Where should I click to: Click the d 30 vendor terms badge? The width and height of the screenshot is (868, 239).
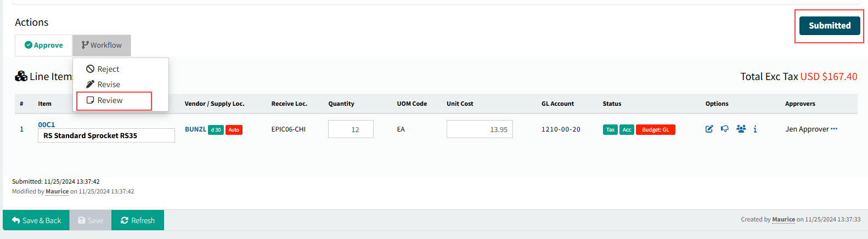coord(216,130)
